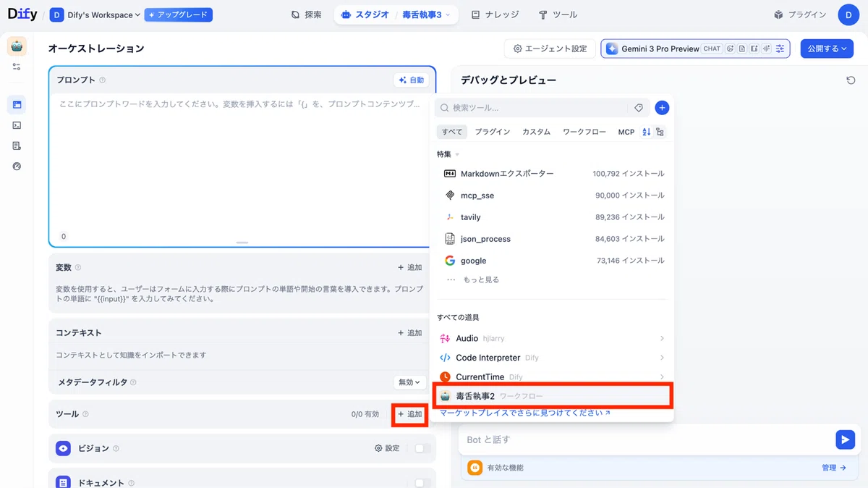This screenshot has width=868, height=488.
Task: Select the プラグイン filter tab in tool picker
Action: point(493,132)
